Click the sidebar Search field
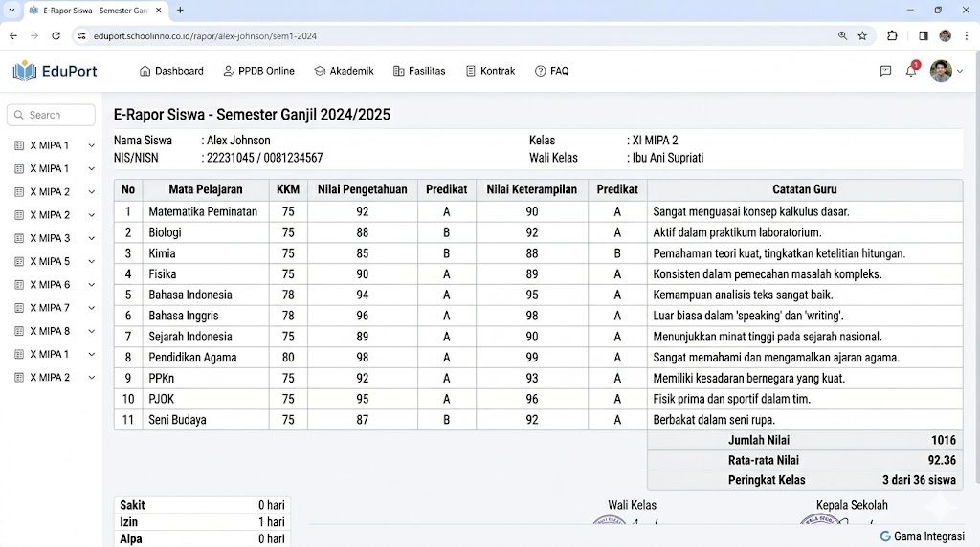980x547 pixels. click(x=52, y=115)
